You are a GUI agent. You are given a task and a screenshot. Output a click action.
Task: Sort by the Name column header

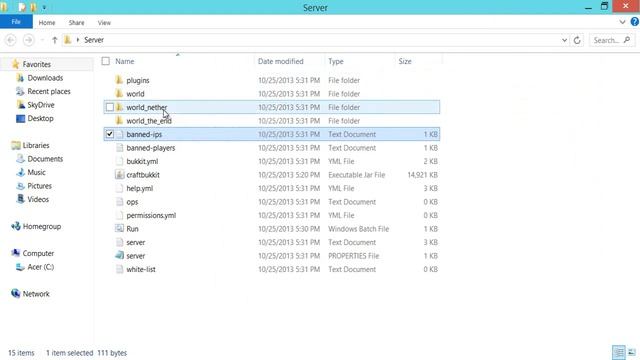124,61
